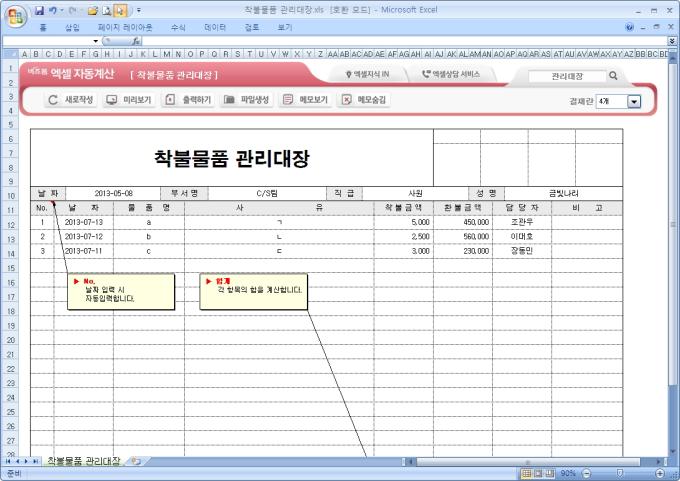
Task: Switch to 페이지 레이아웃 ribbon tab
Action: tap(125, 27)
